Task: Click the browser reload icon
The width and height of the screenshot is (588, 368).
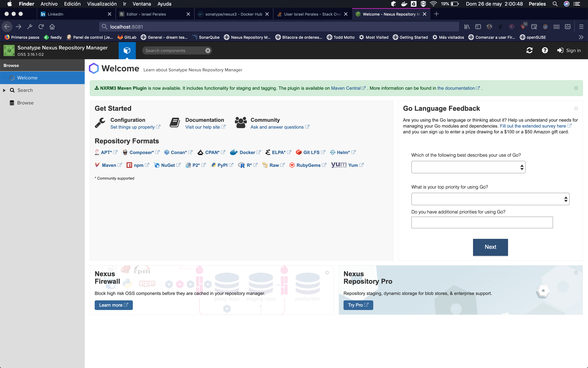Action: [41, 27]
